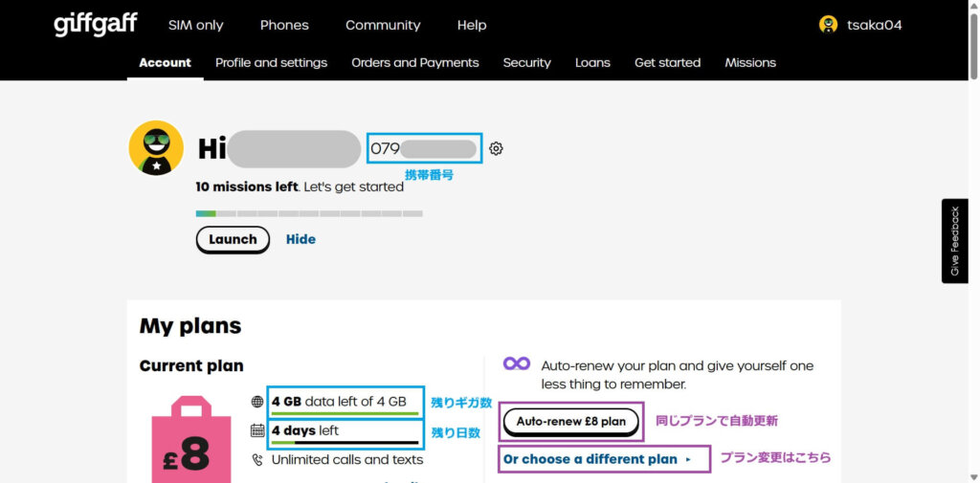Screen dimensions: 980x483
Task: Open the Phones menu
Action: [x=284, y=25]
